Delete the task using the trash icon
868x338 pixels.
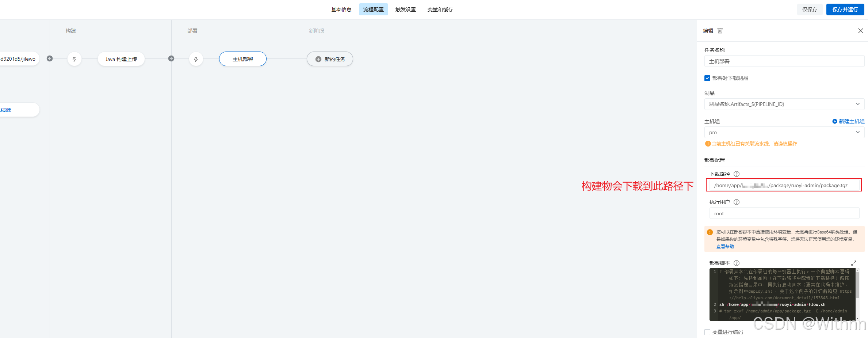(x=720, y=31)
